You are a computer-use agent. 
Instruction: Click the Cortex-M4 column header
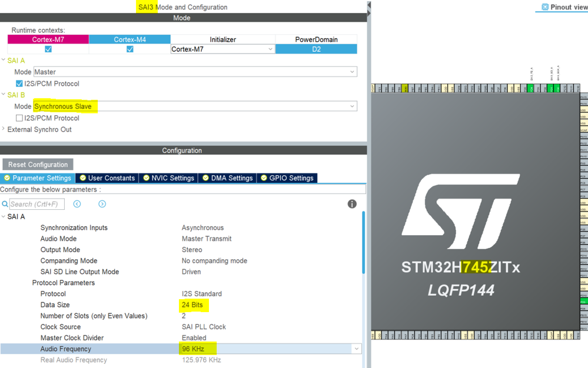[x=129, y=39]
